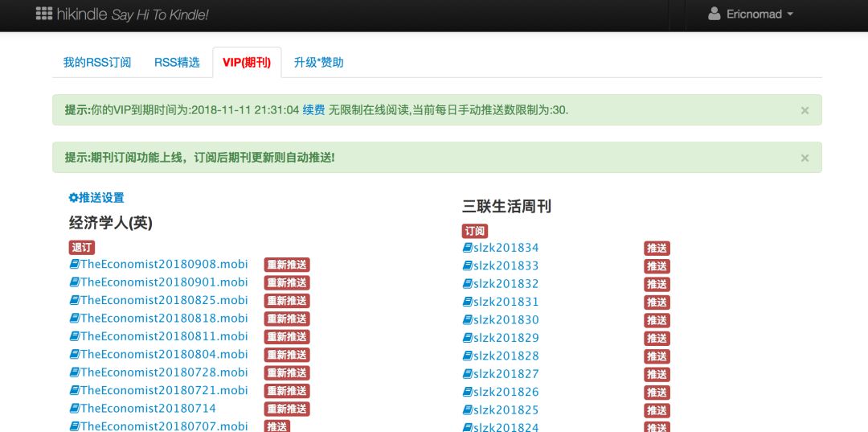Click 重新推送 for TheEconomist20180908.mobi
The image size is (868, 432).
(x=287, y=265)
